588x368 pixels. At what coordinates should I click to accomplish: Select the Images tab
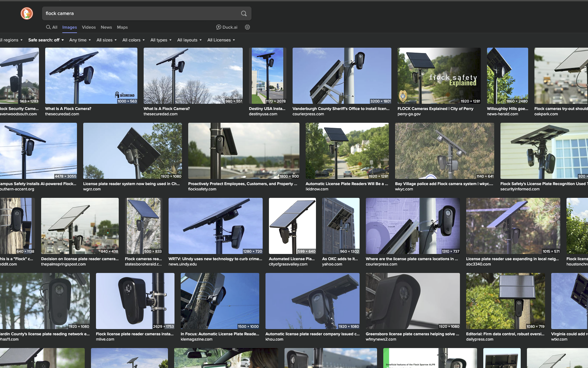69,27
